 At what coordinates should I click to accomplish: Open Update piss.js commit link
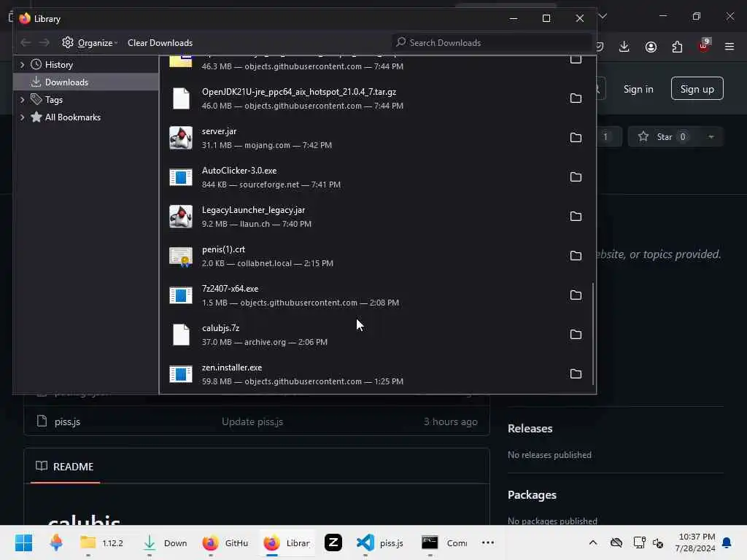click(x=252, y=422)
